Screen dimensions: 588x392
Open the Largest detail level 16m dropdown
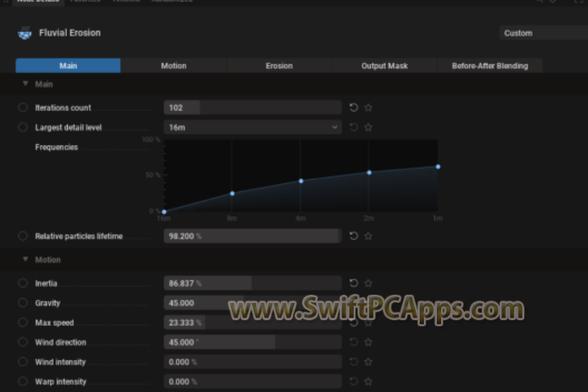[x=252, y=127]
